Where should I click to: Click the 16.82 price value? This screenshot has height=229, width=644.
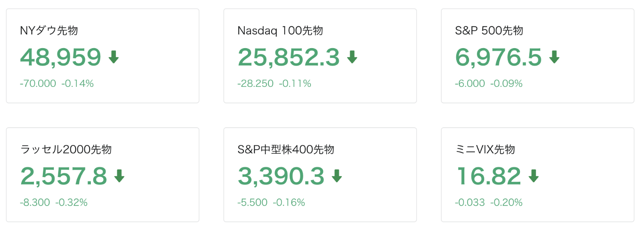tap(488, 176)
